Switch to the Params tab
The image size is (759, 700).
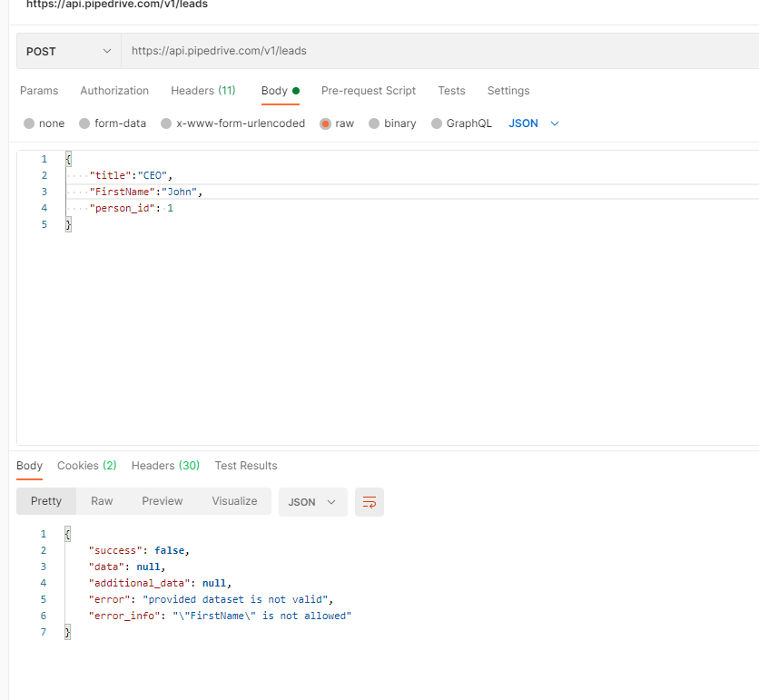[x=39, y=91]
